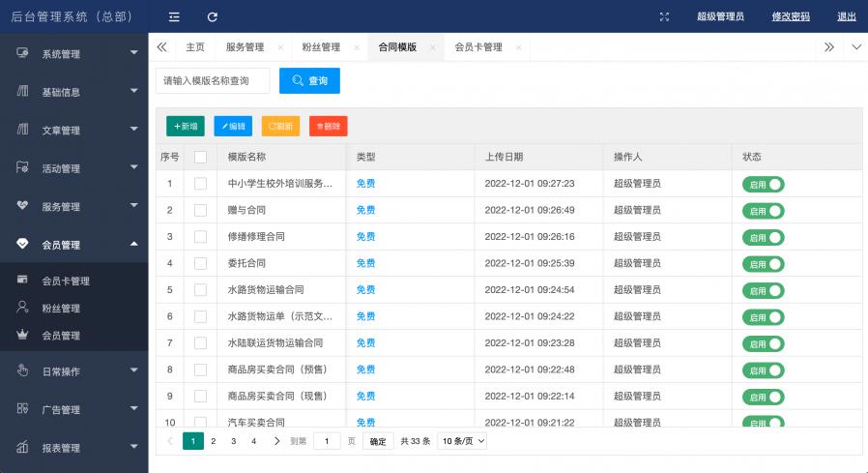Open the tab options dropdown arrow

(x=855, y=47)
